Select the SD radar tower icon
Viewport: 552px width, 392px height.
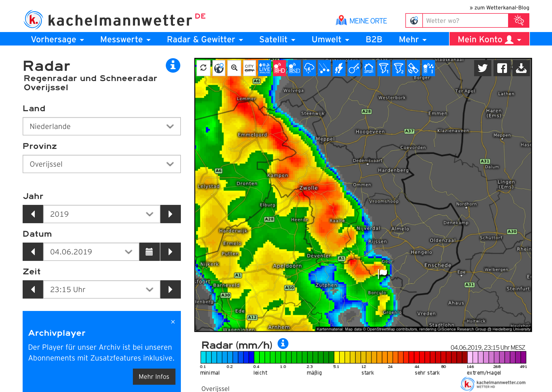[294, 68]
